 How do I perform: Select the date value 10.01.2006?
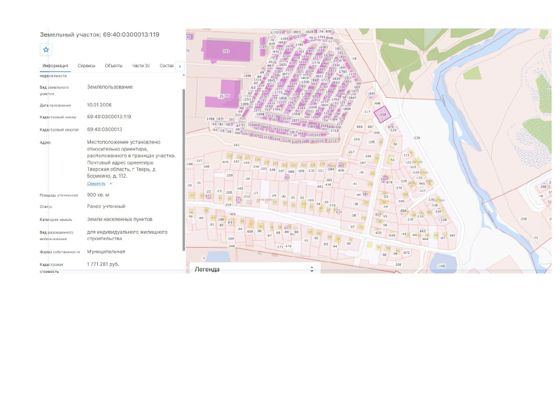tap(99, 105)
